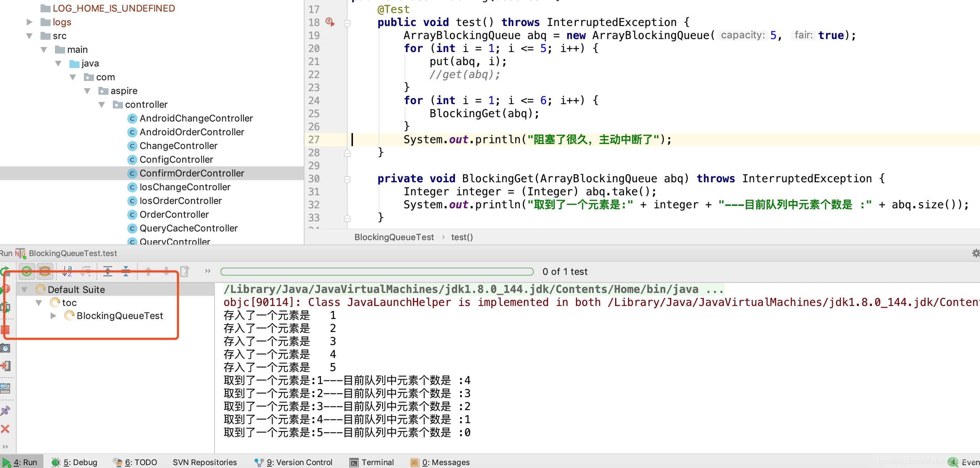Open the Terminal tool window tab
This screenshot has width=980, height=468.
pos(372,462)
